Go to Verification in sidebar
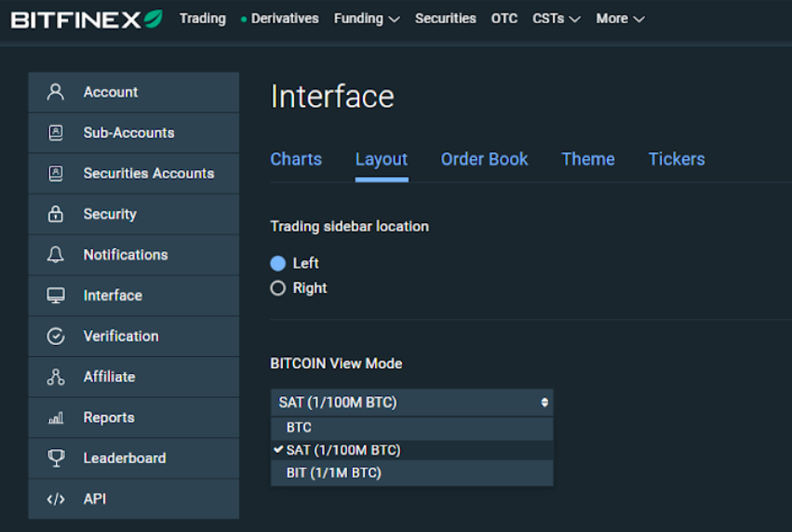 (x=134, y=336)
